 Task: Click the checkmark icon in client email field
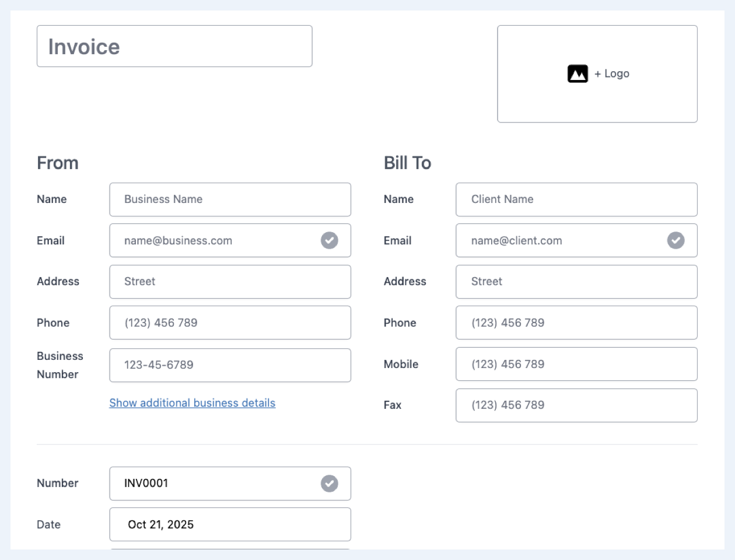pos(675,240)
